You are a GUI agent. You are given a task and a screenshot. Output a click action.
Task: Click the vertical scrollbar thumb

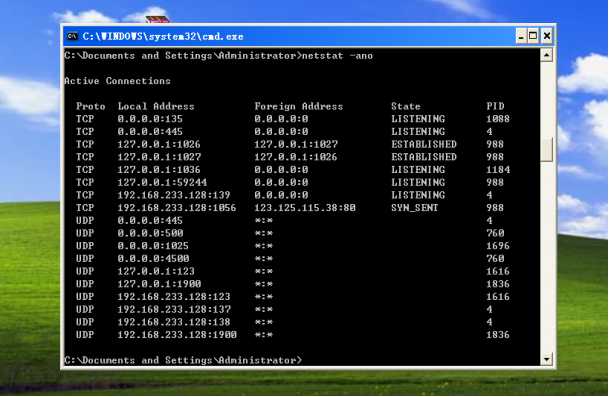[546, 150]
